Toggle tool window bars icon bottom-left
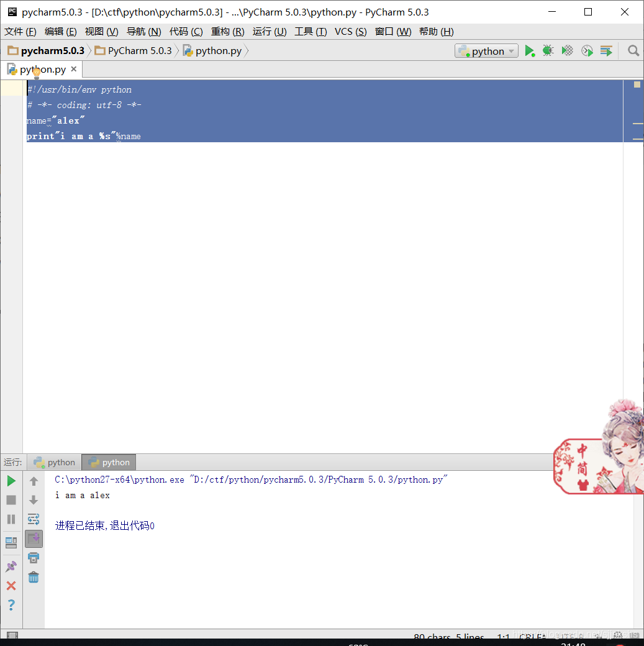This screenshot has height=646, width=644. [12, 635]
